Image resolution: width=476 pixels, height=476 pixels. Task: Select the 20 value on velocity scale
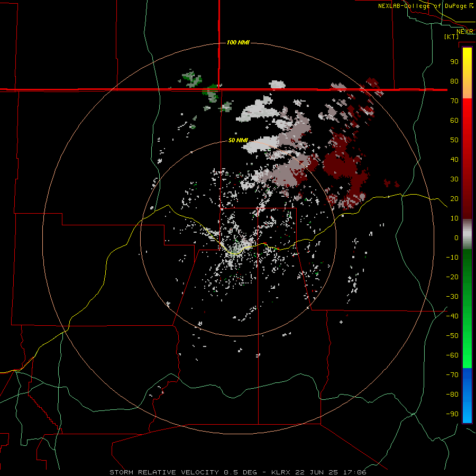(454, 199)
